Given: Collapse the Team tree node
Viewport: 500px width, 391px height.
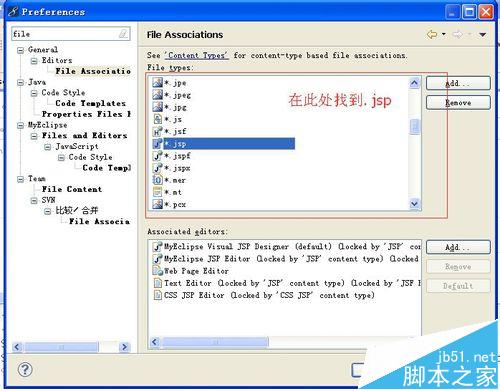Looking at the screenshot, I should point(21,179).
